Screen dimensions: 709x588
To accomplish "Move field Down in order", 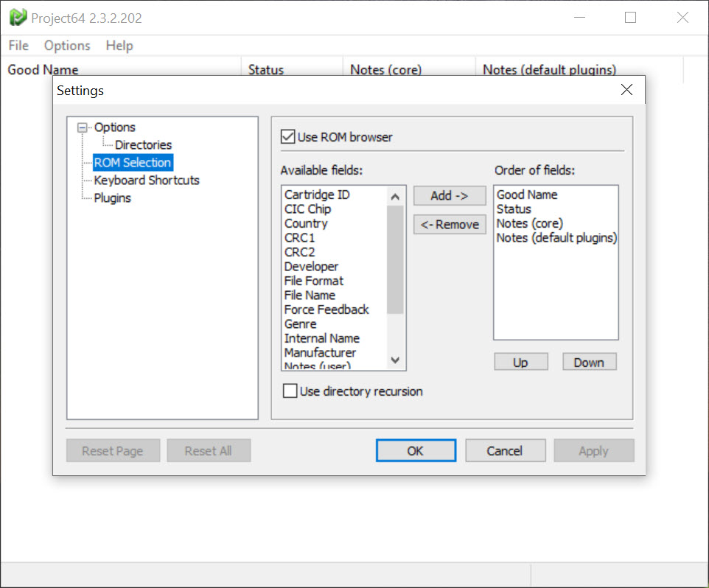I will click(x=589, y=362).
